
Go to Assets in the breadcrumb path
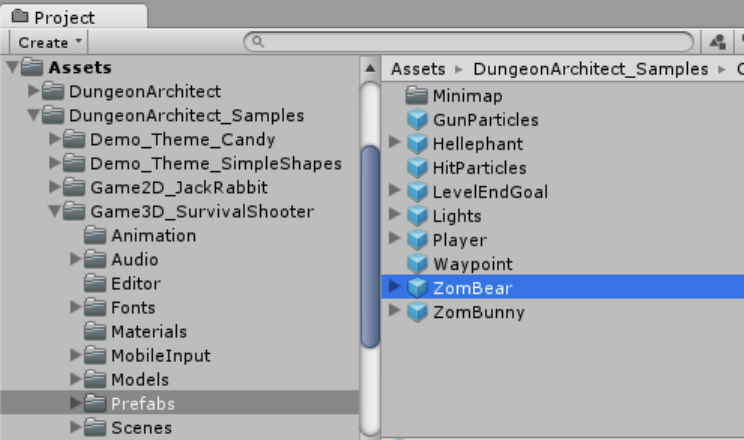[x=418, y=69]
